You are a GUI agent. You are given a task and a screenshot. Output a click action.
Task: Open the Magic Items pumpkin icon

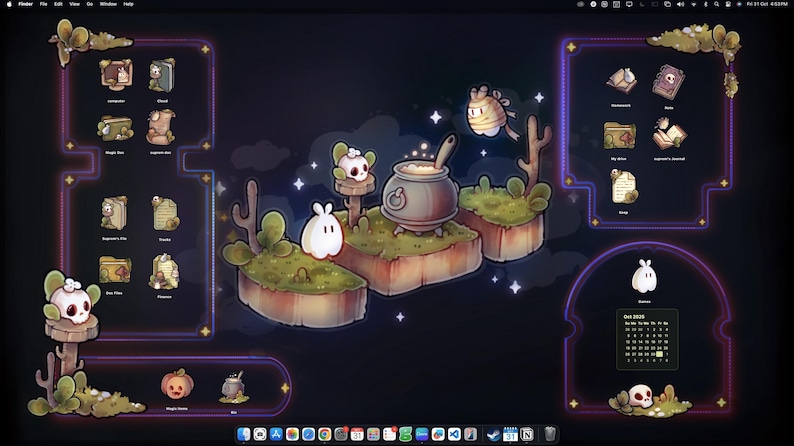(177, 384)
